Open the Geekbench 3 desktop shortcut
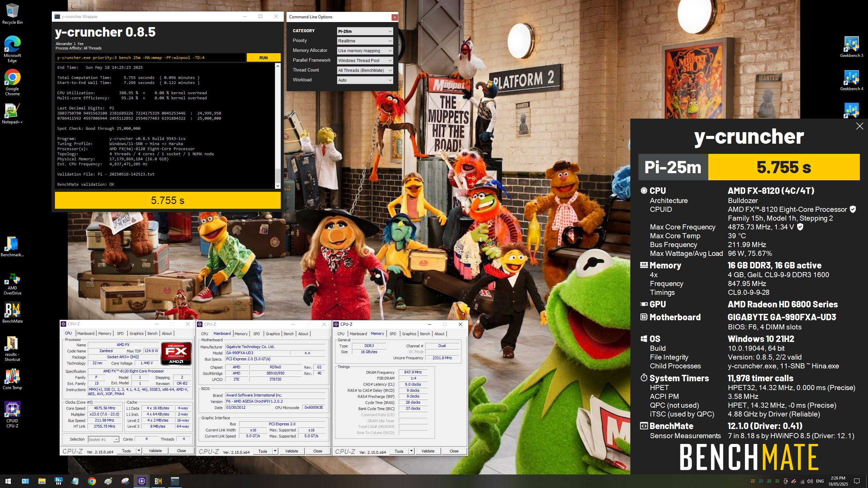This screenshot has height=488, width=868. (x=851, y=47)
